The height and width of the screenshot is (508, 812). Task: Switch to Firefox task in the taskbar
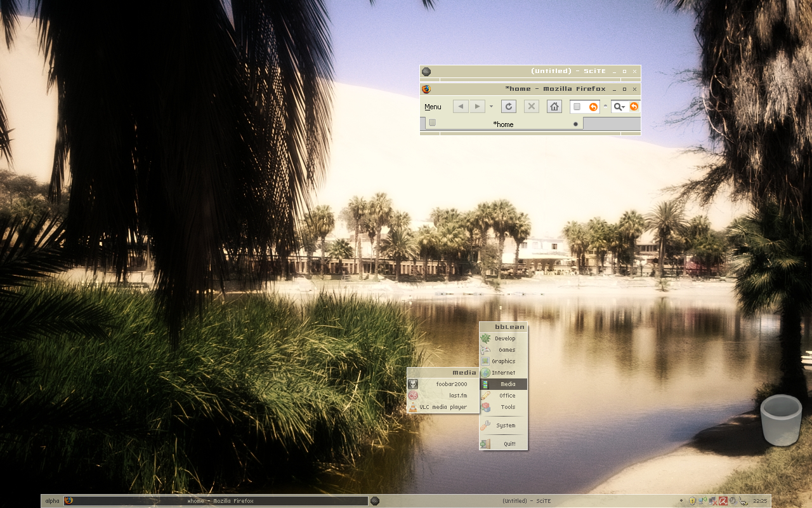click(x=216, y=501)
